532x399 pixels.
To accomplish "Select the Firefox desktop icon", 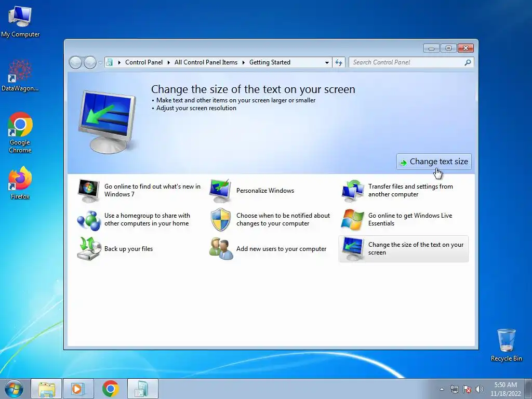I will pos(20,183).
